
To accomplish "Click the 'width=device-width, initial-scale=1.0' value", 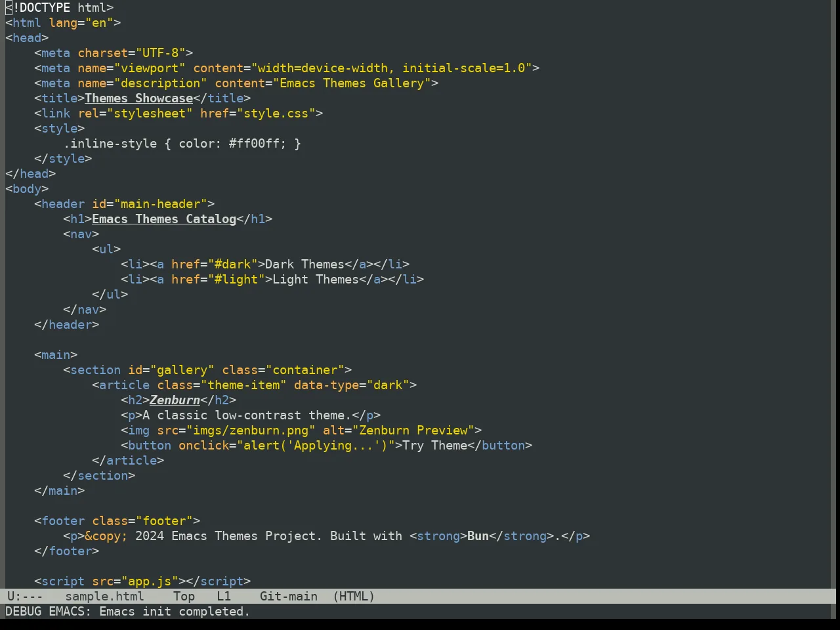I will tap(392, 68).
